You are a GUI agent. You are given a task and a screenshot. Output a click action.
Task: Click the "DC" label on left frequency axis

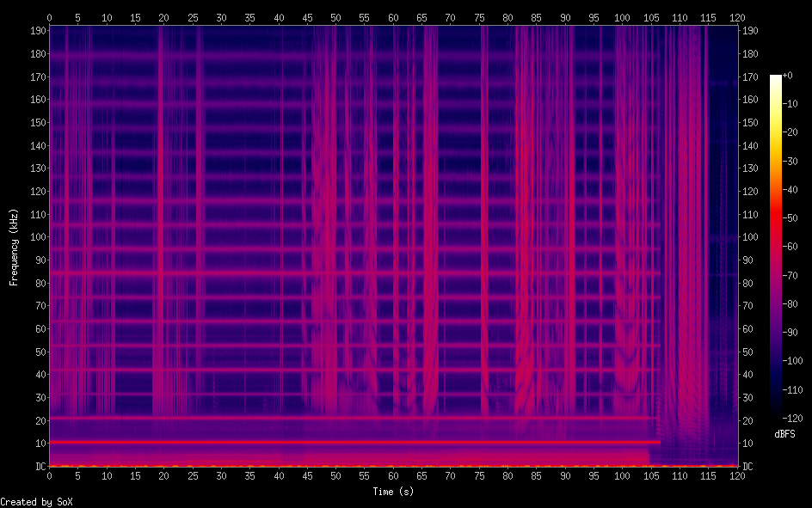pos(38,466)
